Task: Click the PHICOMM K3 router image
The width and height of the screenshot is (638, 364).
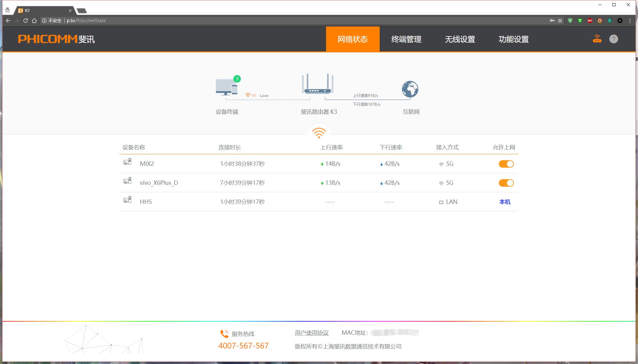Action: [318, 84]
